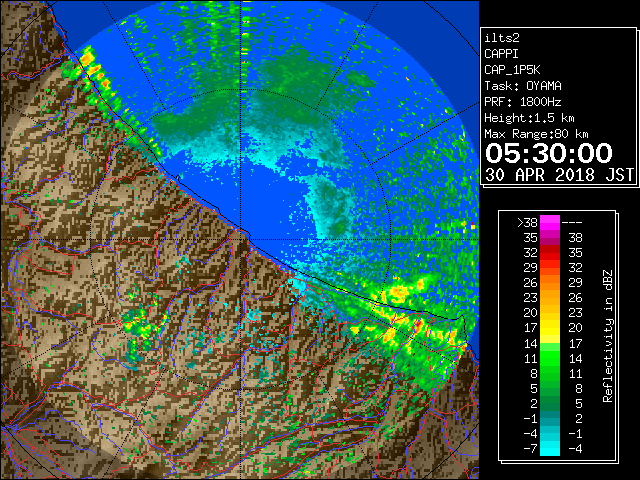
Task: Click 'Task: OYAMA' line
Action: pos(523,86)
